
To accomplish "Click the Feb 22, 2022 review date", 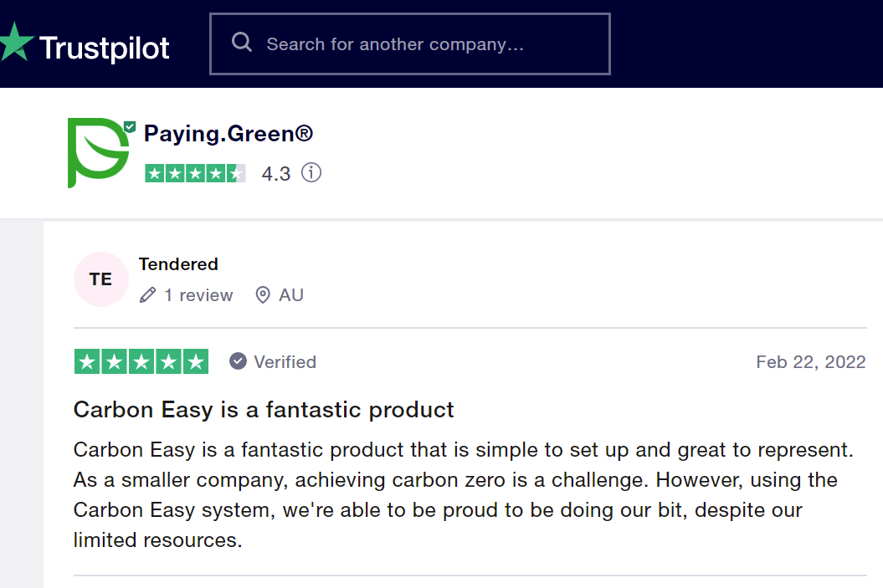I will pyautogui.click(x=810, y=362).
